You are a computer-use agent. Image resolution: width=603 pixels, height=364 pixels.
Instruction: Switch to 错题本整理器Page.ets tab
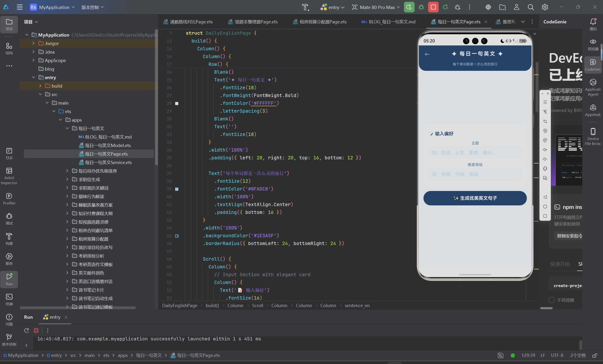point(253,22)
